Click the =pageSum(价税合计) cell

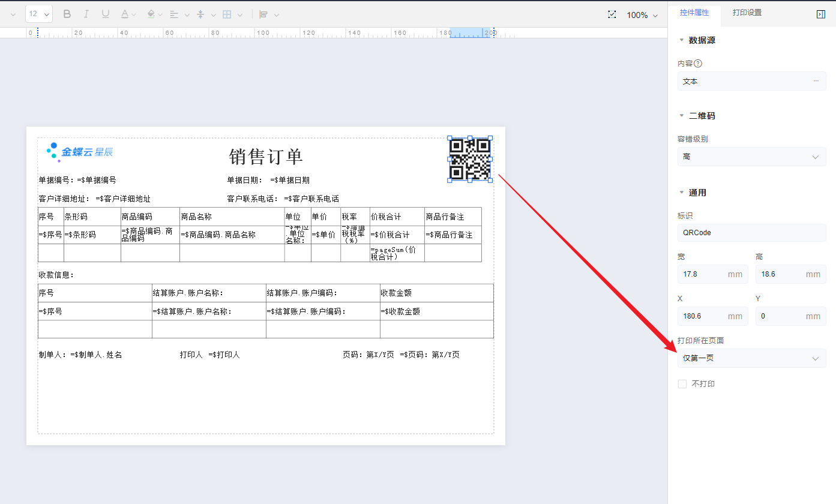click(x=397, y=253)
